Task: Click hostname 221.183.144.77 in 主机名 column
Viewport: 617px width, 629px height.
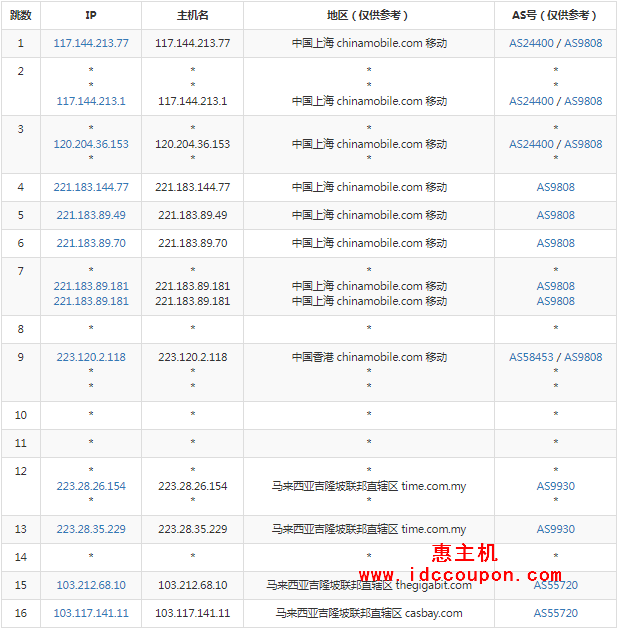Action: (193, 187)
